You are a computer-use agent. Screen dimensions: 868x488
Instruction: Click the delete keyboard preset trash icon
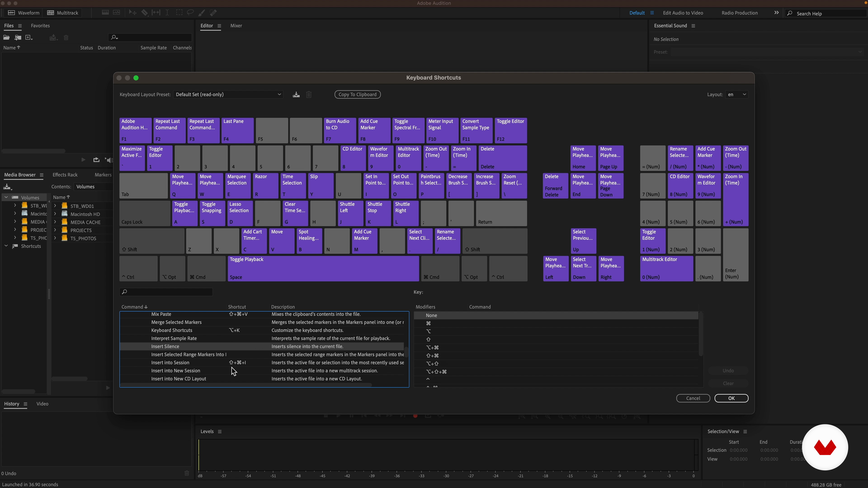point(309,95)
